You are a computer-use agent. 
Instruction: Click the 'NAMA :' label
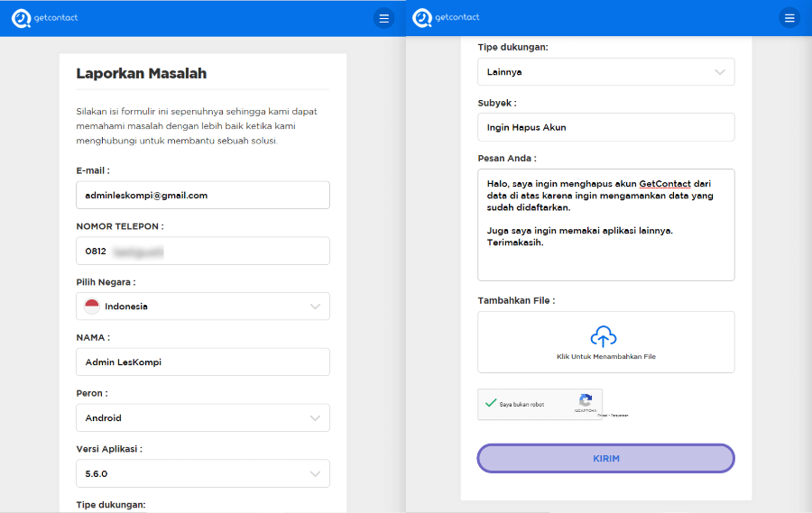[93, 337]
